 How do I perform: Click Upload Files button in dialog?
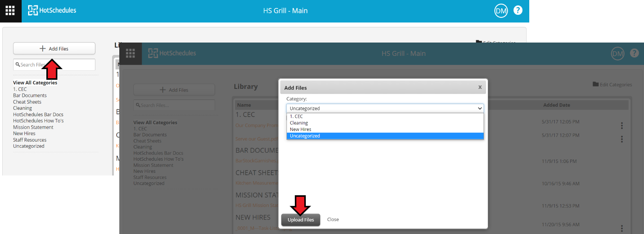[301, 220]
